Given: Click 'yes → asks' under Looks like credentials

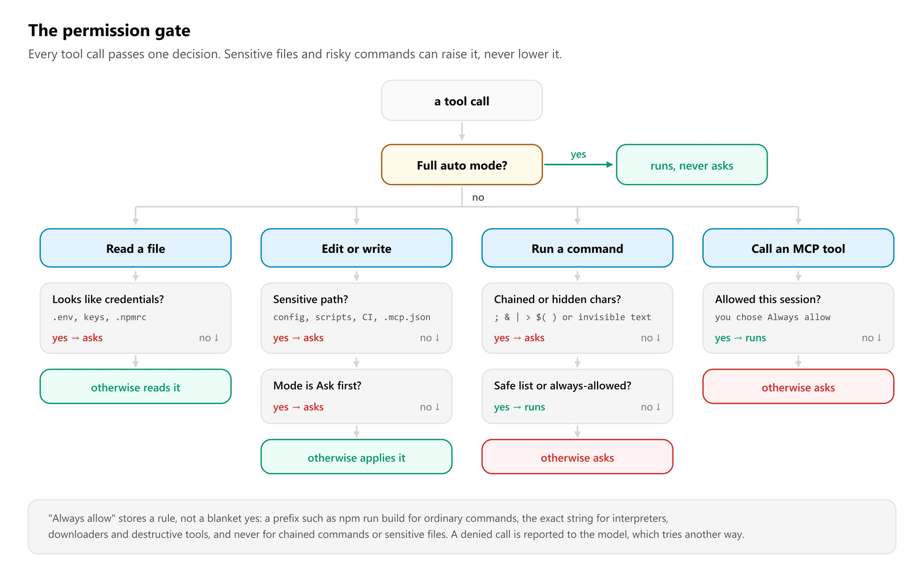Looking at the screenshot, I should [x=78, y=338].
